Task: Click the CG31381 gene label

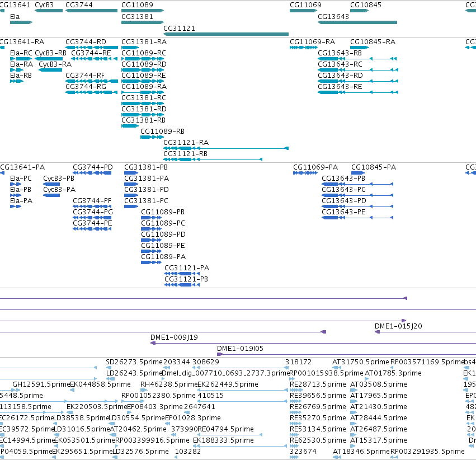Action: 137,17
